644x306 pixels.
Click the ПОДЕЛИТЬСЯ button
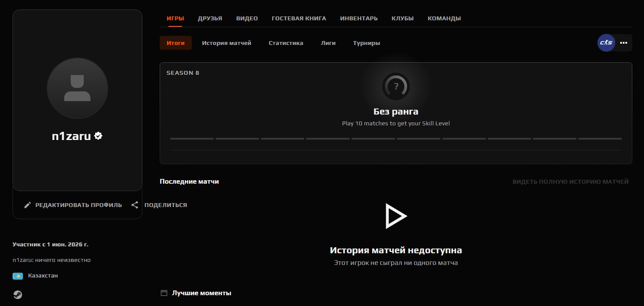[159, 205]
